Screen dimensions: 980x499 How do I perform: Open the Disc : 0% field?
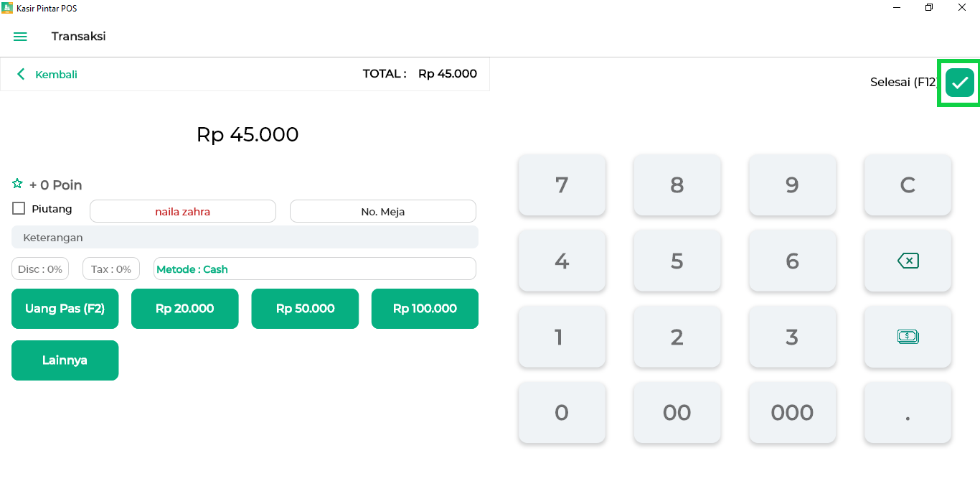[x=40, y=269]
